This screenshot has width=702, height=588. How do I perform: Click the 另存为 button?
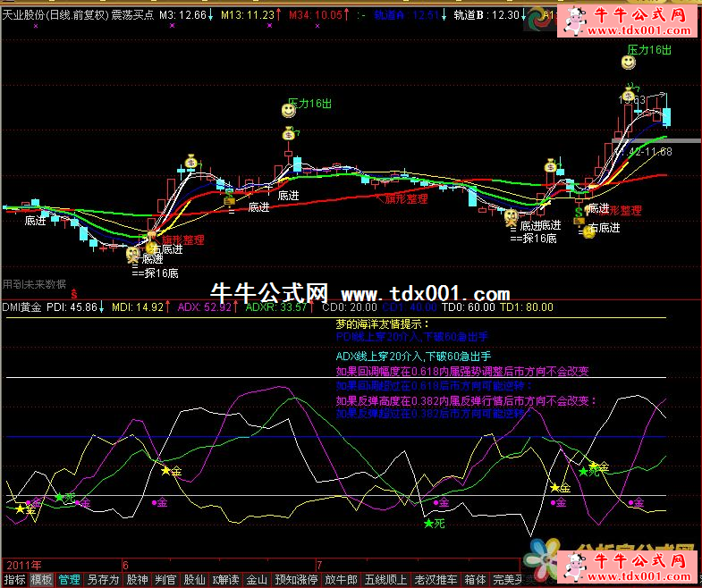(x=103, y=579)
